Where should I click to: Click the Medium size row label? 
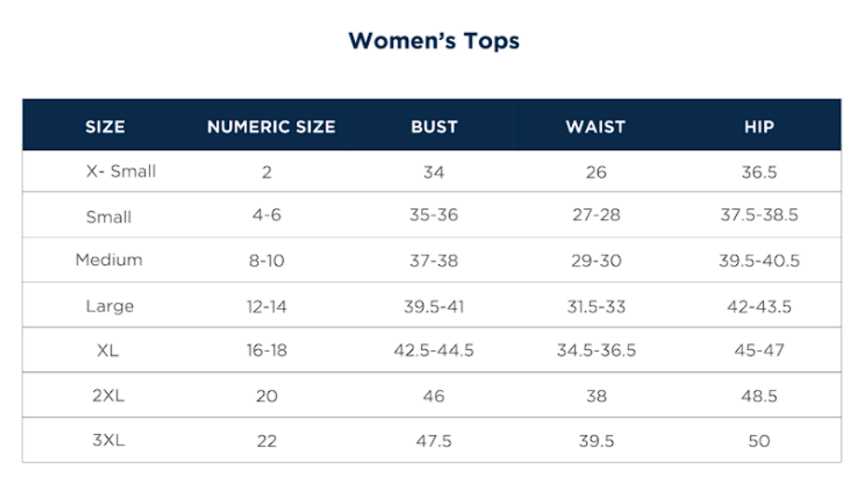pos(108,260)
